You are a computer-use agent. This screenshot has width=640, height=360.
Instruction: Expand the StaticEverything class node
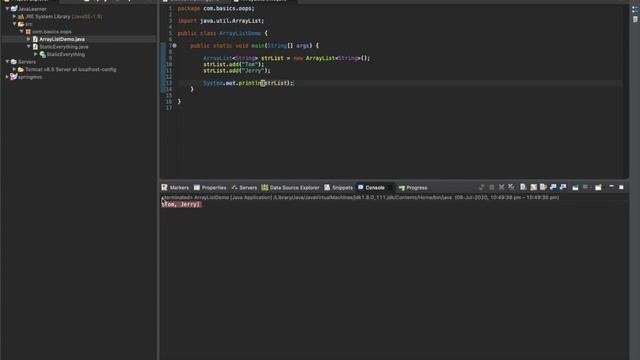(36, 54)
